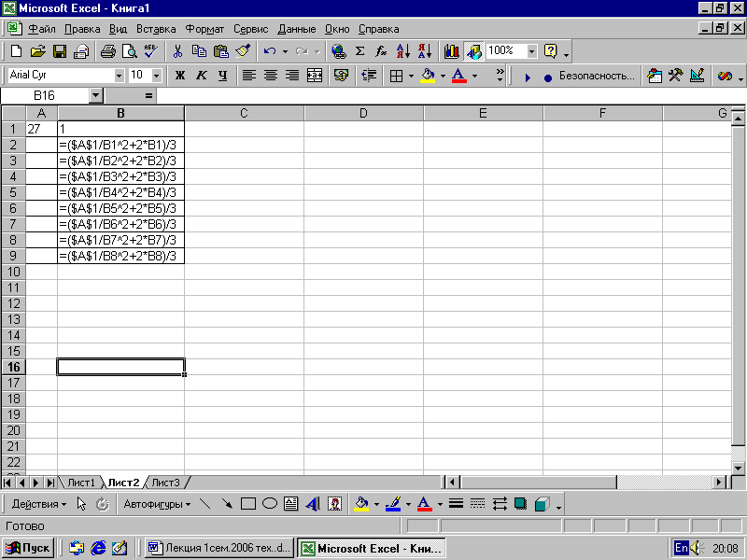747x560 pixels.
Task: Click the Безопасность... button
Action: pos(597,76)
